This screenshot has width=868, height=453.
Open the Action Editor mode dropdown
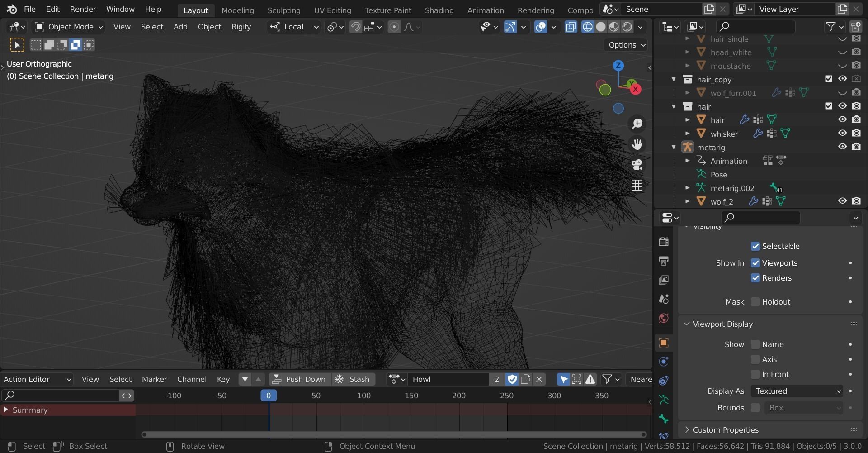pyautogui.click(x=37, y=379)
